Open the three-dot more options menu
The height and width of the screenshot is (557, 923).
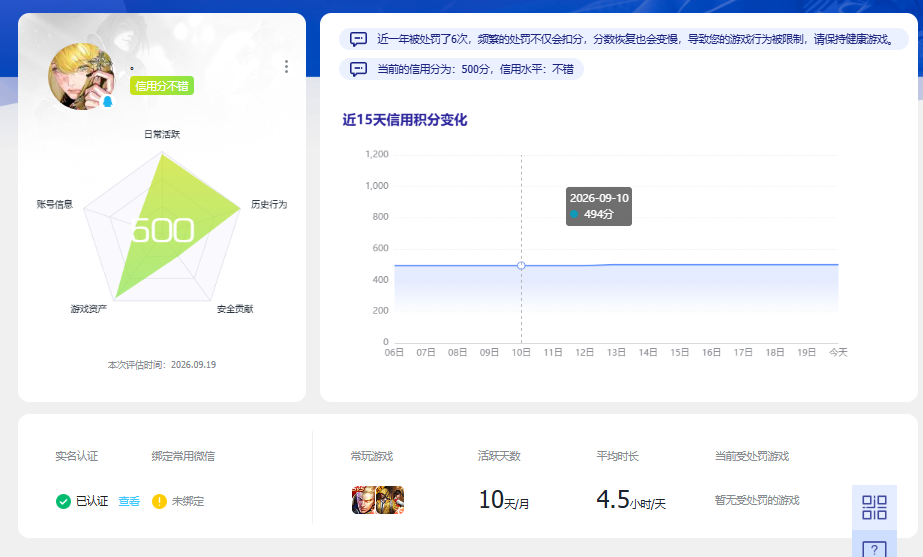[x=286, y=67]
